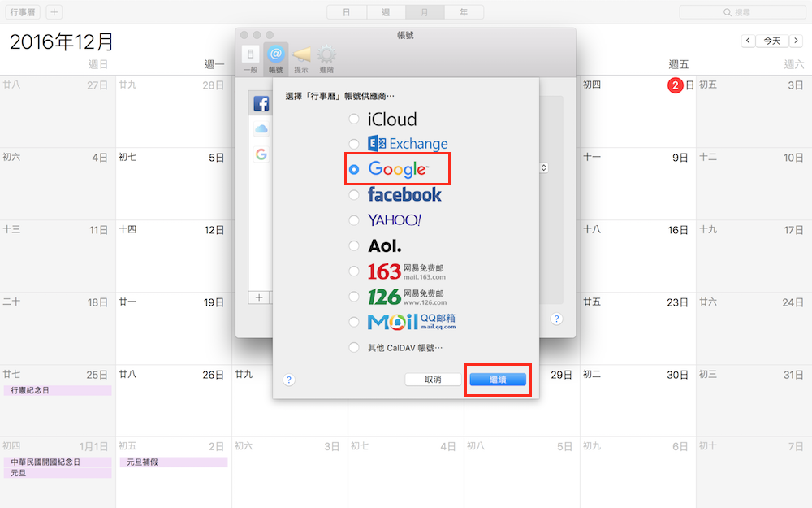Screen dimensions: 812x508
Task: Select the 30日 day cell
Action: 637,400
